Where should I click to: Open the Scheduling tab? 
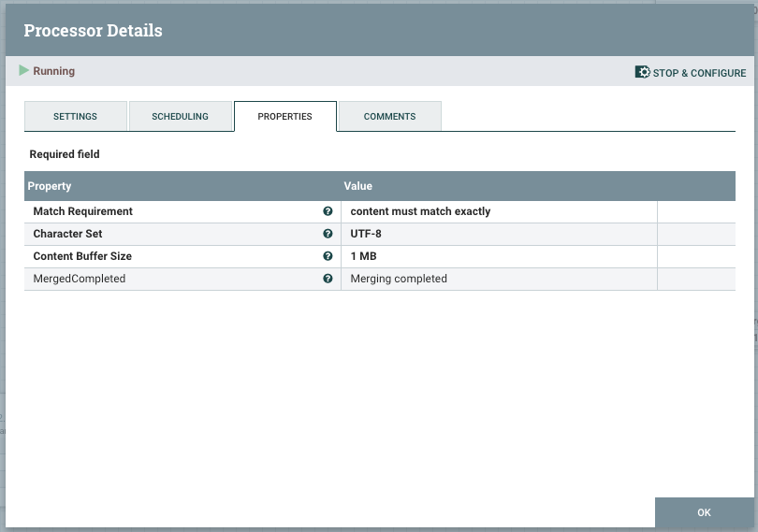(181, 117)
